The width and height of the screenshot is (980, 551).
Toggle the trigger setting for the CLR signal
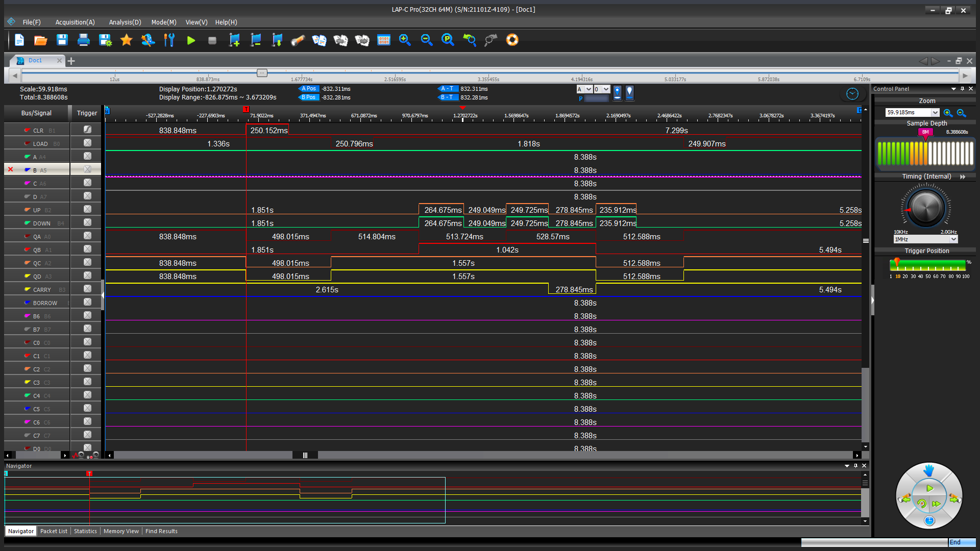86,129
